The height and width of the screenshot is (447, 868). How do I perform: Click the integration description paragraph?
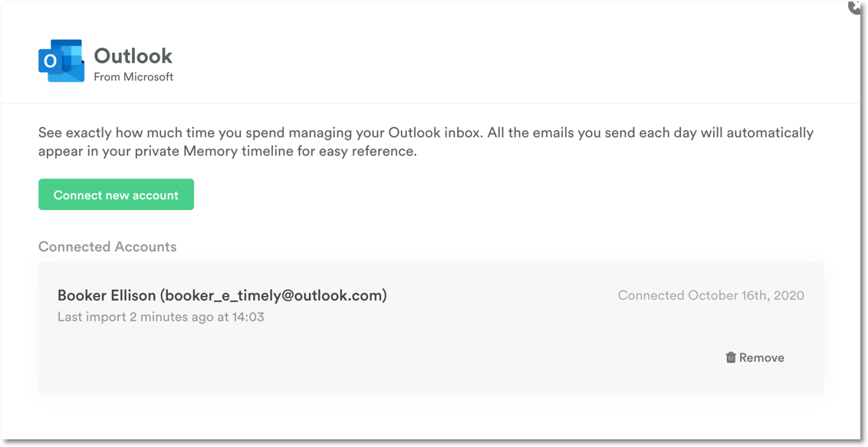(426, 142)
